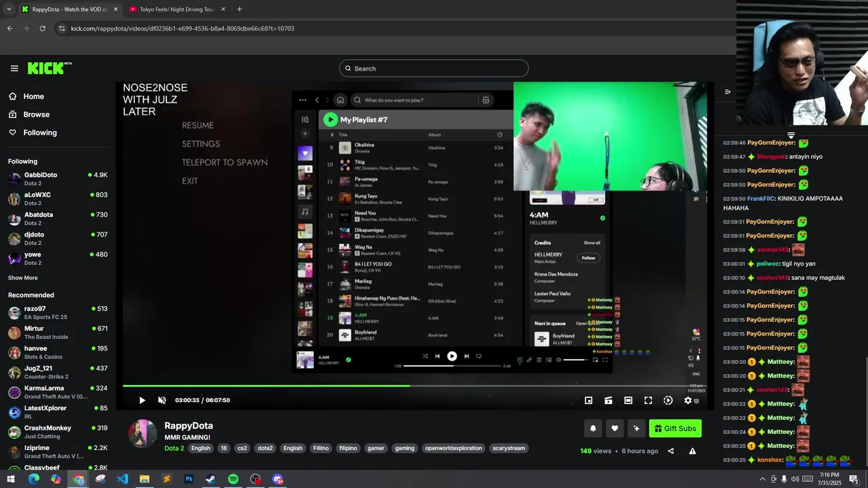Open RappyDota's profile avatar
This screenshot has height=488, width=868.
143,434
